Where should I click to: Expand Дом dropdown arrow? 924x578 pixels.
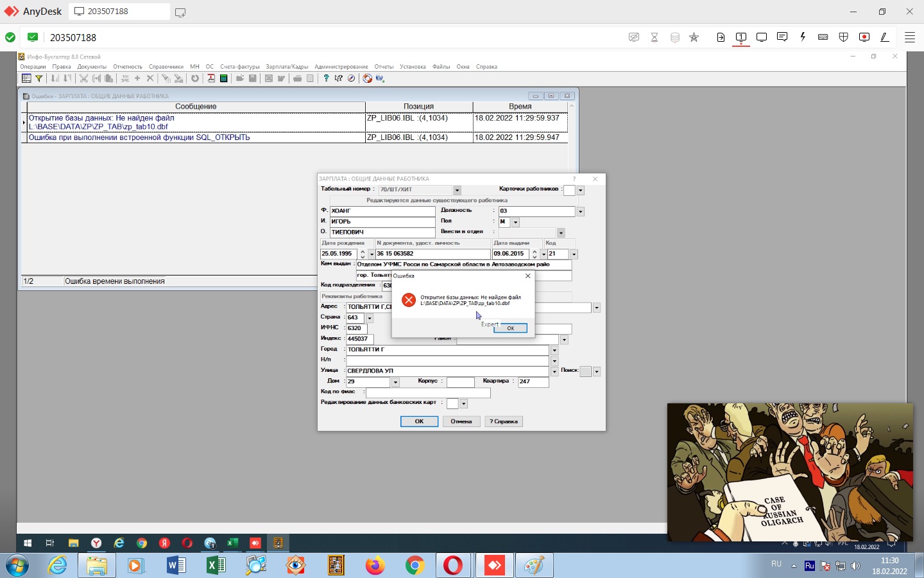pos(395,382)
